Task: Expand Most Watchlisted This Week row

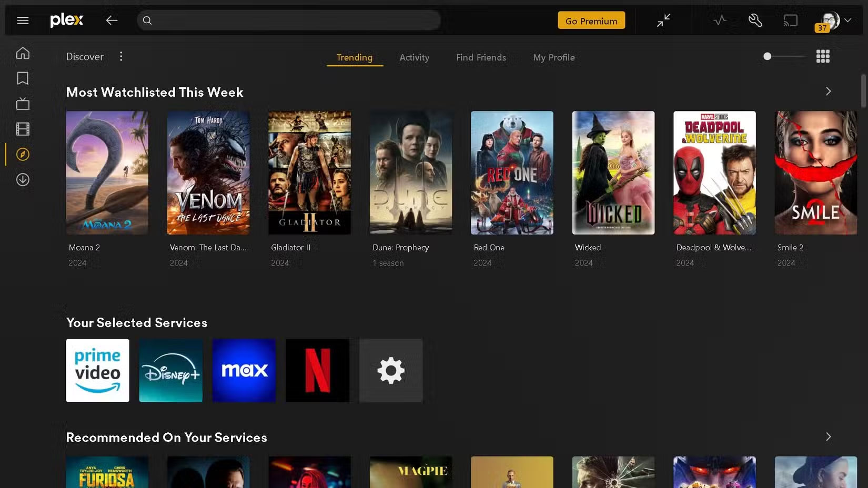Action: click(828, 91)
